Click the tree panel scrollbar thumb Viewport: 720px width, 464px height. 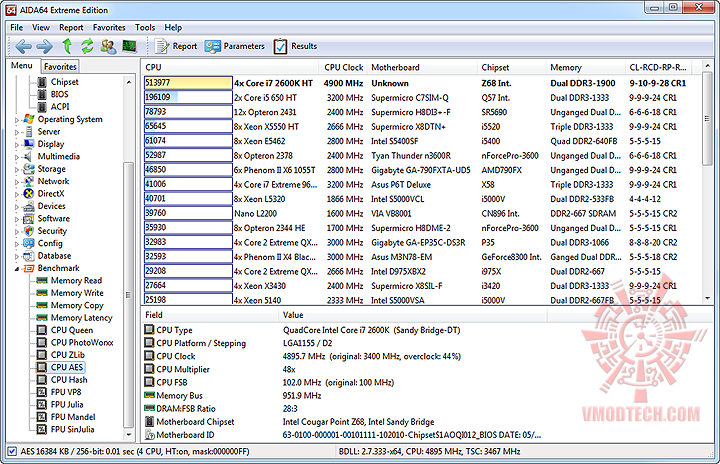point(129,294)
